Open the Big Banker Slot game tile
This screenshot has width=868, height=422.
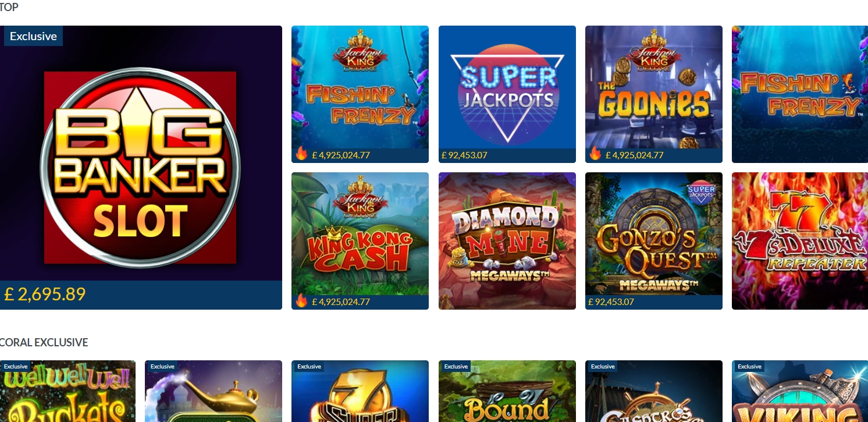(141, 167)
